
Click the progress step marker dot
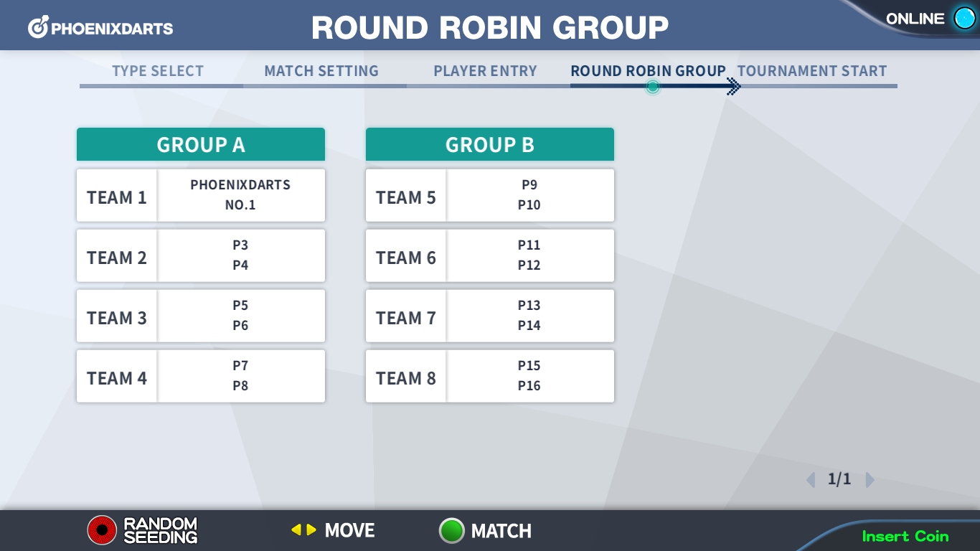652,87
